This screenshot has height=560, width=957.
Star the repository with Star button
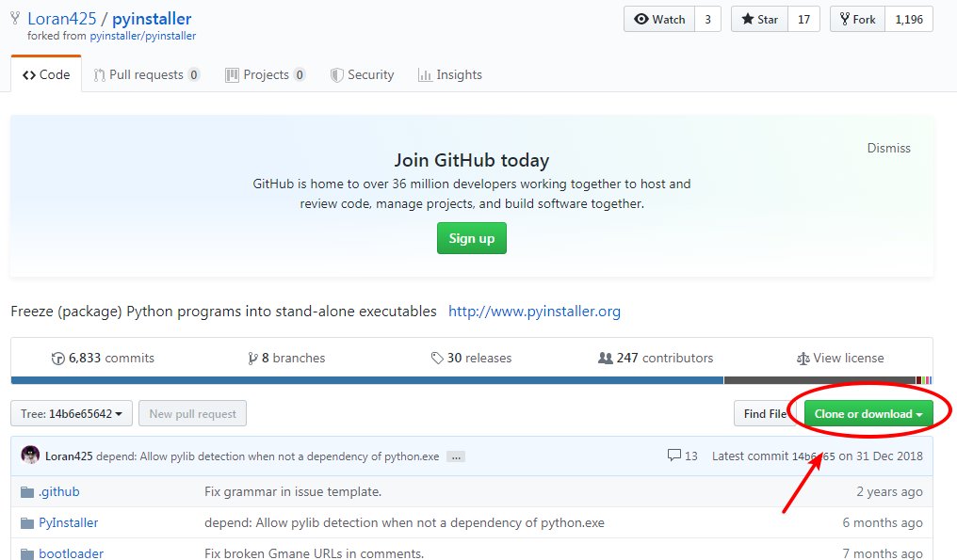coord(759,20)
